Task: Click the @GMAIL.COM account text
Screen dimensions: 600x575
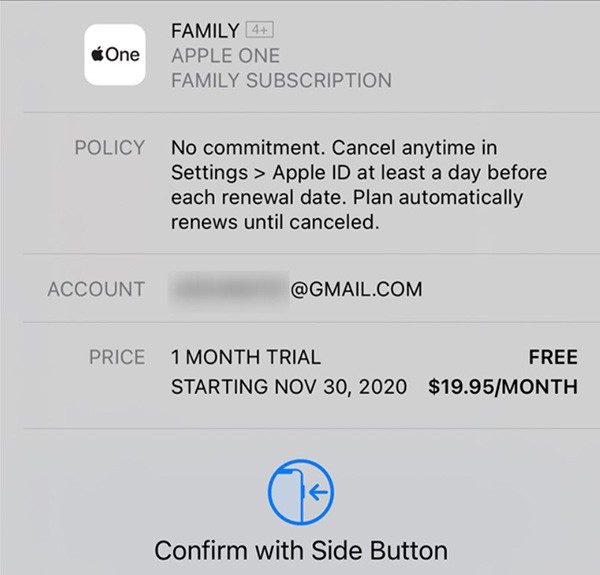Action: tap(356, 290)
